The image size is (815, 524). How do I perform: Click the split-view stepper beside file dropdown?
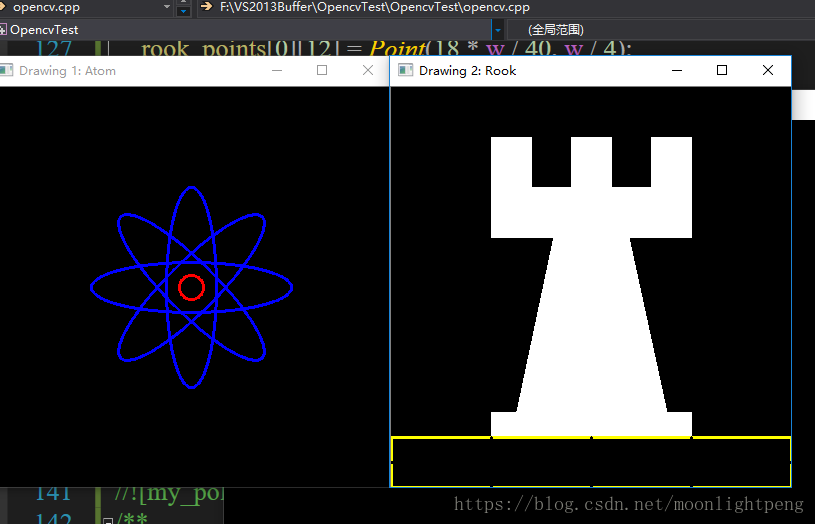(x=183, y=8)
